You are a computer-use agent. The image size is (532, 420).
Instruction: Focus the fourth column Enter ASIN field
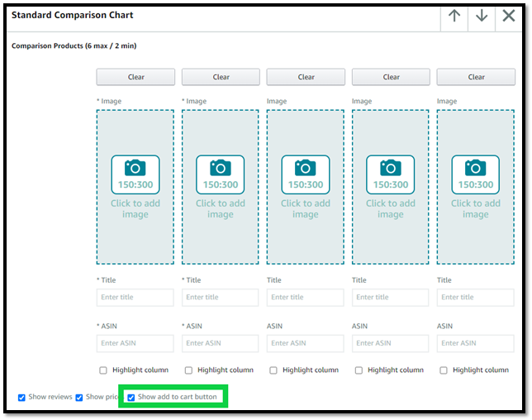coord(391,343)
